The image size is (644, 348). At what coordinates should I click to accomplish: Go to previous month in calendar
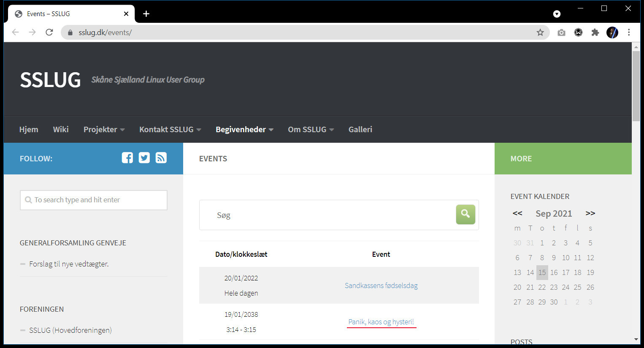(x=517, y=213)
